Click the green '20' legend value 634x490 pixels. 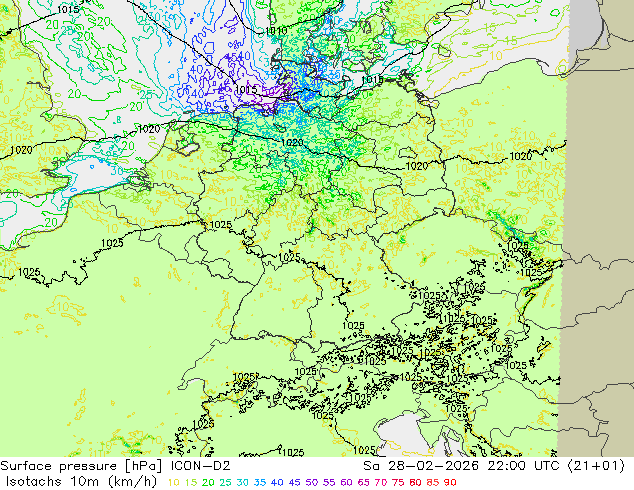click(x=208, y=482)
